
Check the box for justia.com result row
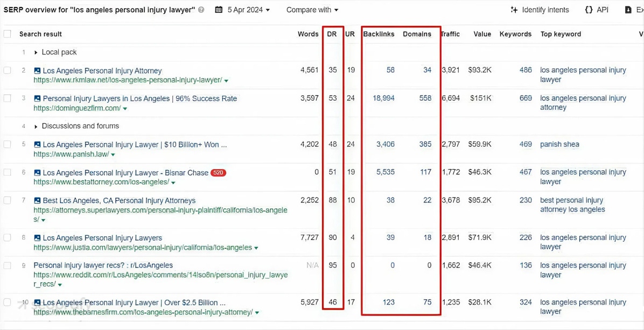8,237
